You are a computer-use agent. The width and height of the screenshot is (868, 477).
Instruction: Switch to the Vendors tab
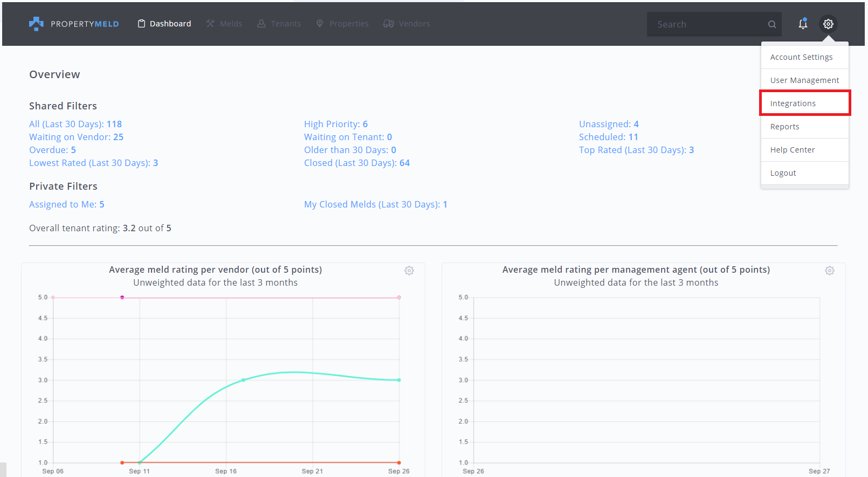pos(407,24)
